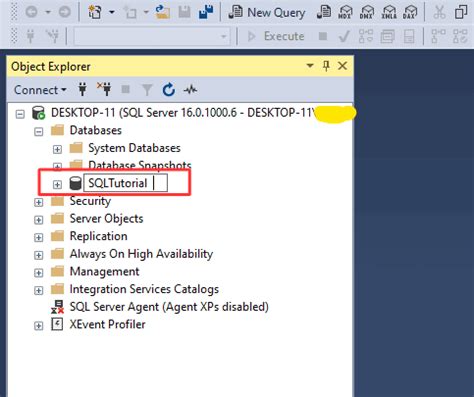Open a new DAX query
Image resolution: width=474 pixels, height=397 pixels.
point(410,12)
